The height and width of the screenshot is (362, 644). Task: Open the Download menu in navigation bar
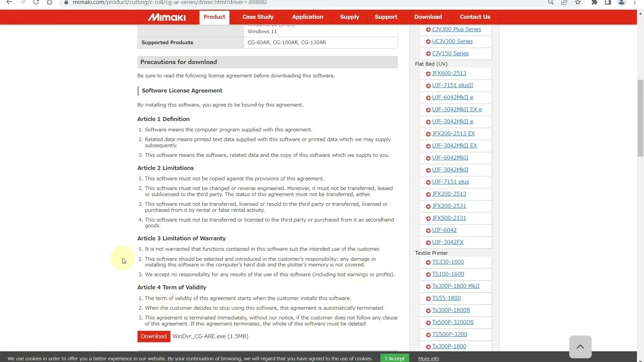428,17
